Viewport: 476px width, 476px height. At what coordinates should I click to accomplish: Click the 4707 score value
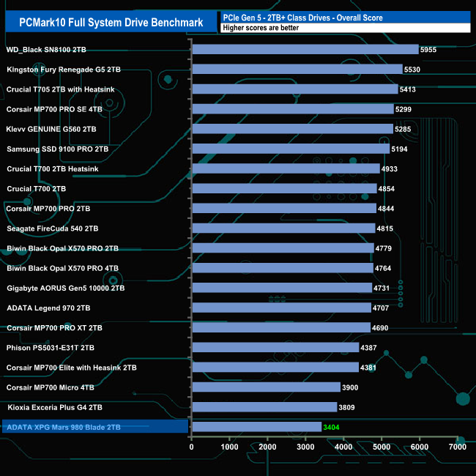tap(381, 308)
